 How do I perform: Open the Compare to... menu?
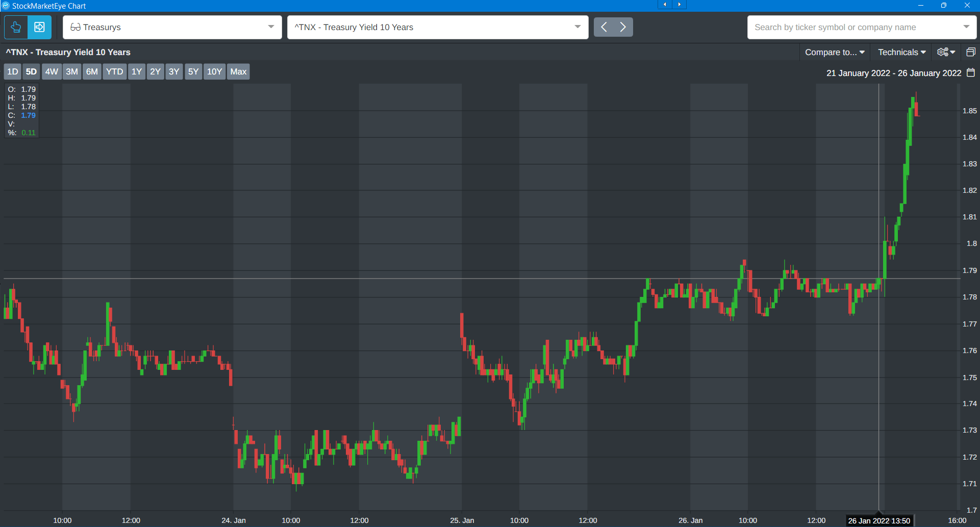[835, 52]
